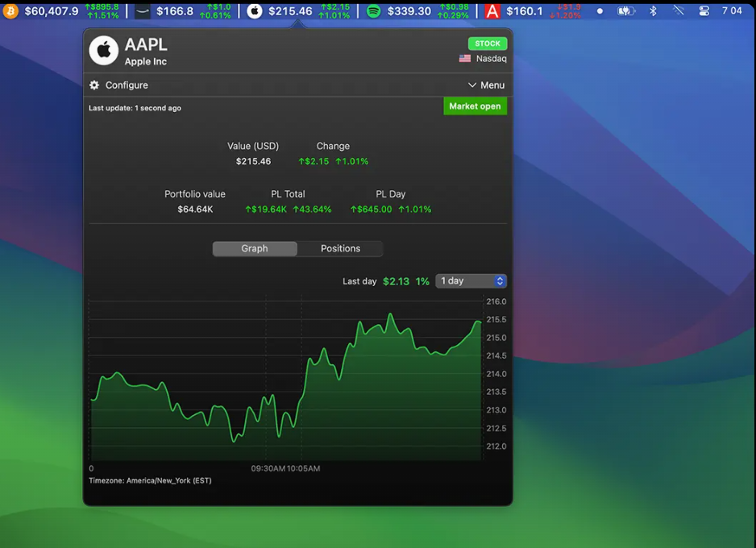Click the PL Day label

391,194
